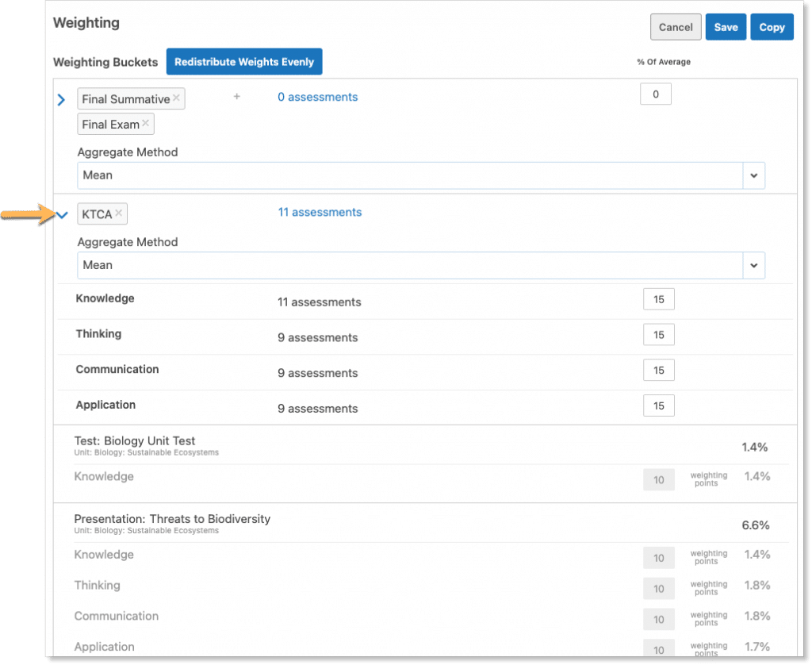Cancel weighting changes
This screenshot has width=812, height=665.
[676, 27]
